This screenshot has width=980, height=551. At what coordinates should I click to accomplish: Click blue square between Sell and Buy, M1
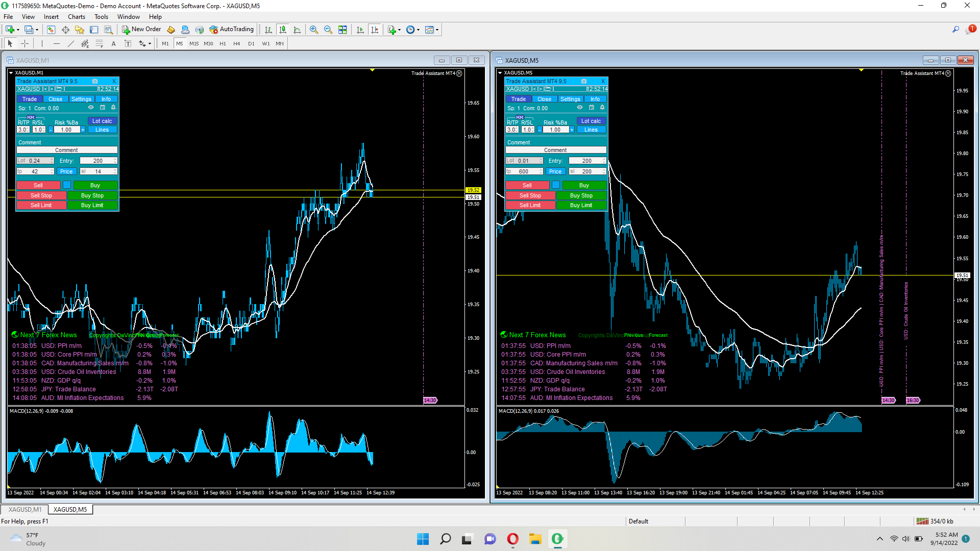click(67, 185)
